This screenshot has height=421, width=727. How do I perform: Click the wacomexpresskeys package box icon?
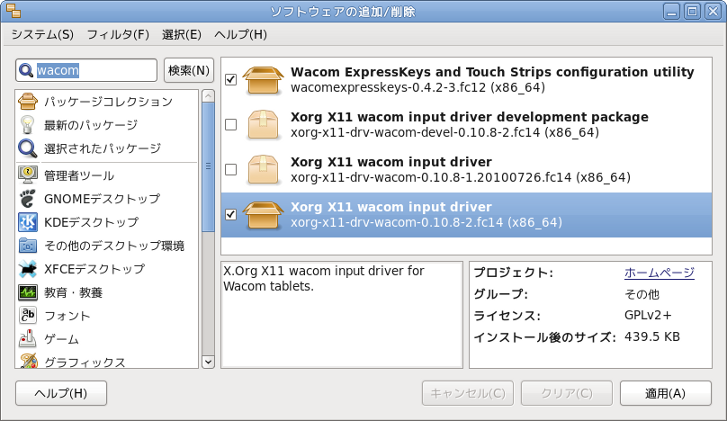click(263, 80)
